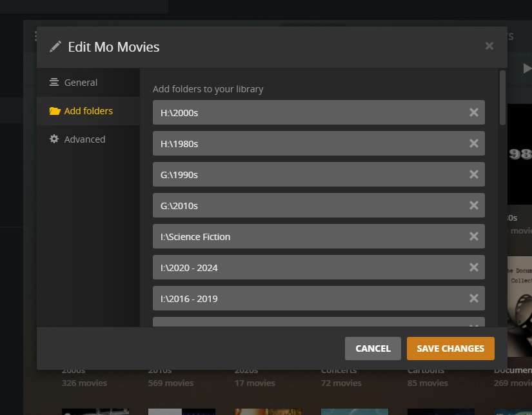Screen dimensions: 532x415
Task: Click the 85 movies collection label
Action: click(x=428, y=383)
